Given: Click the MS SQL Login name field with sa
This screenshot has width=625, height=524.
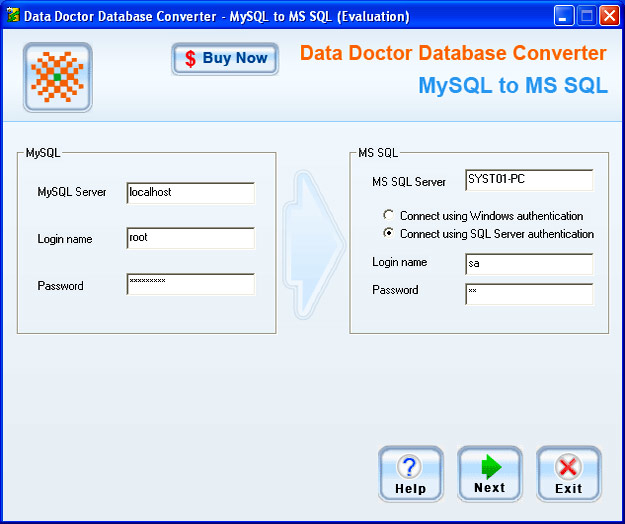Looking at the screenshot, I should pyautogui.click(x=529, y=264).
